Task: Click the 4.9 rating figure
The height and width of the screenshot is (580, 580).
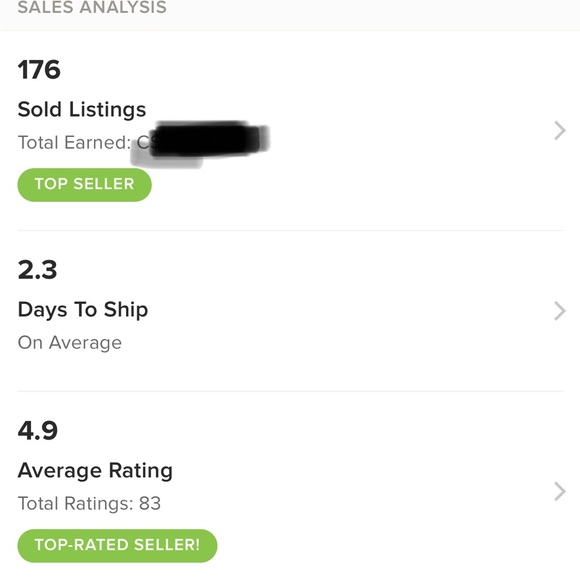Action: 37,431
